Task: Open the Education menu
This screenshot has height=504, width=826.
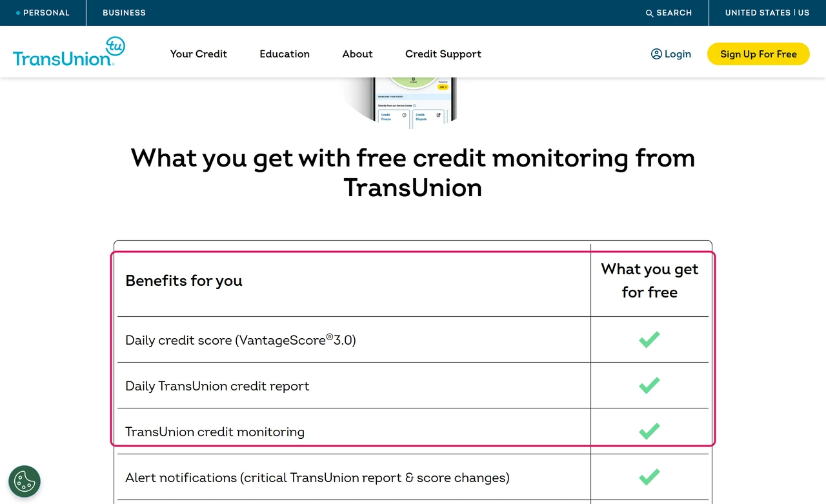Action: coord(285,54)
